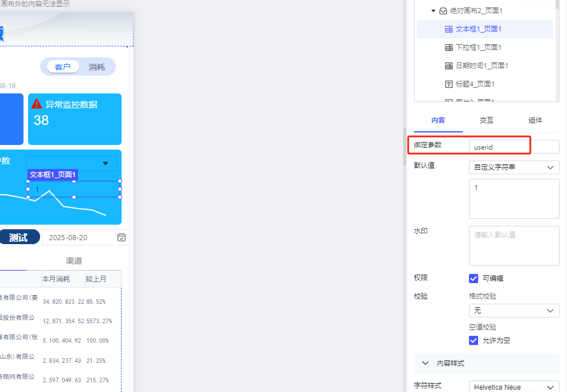Open the 默认值 自定义字符串 dropdown

coord(514,167)
